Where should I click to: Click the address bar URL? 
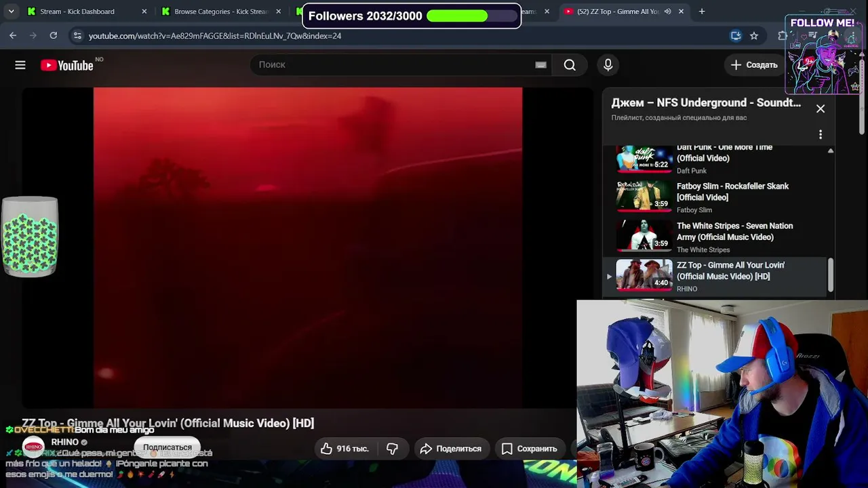[215, 35]
